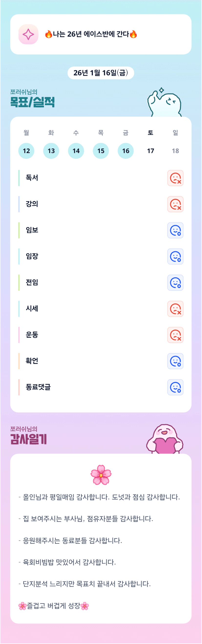Click the 독서 goal label
Image resolution: width=202 pixels, height=644 pixels.
point(32,178)
